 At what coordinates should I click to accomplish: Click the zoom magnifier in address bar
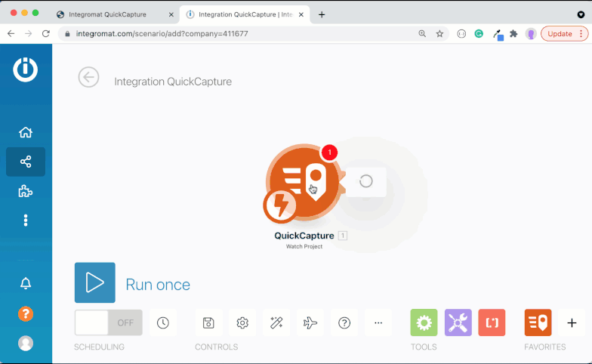(422, 33)
